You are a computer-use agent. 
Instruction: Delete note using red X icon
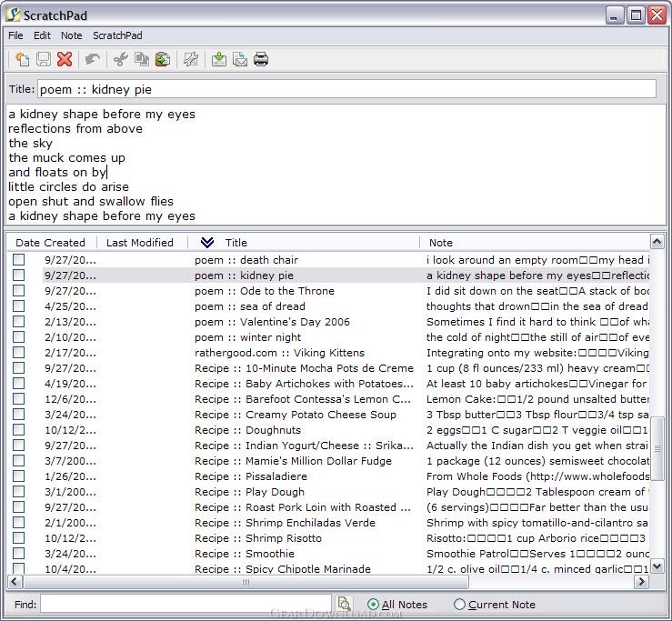(x=65, y=59)
